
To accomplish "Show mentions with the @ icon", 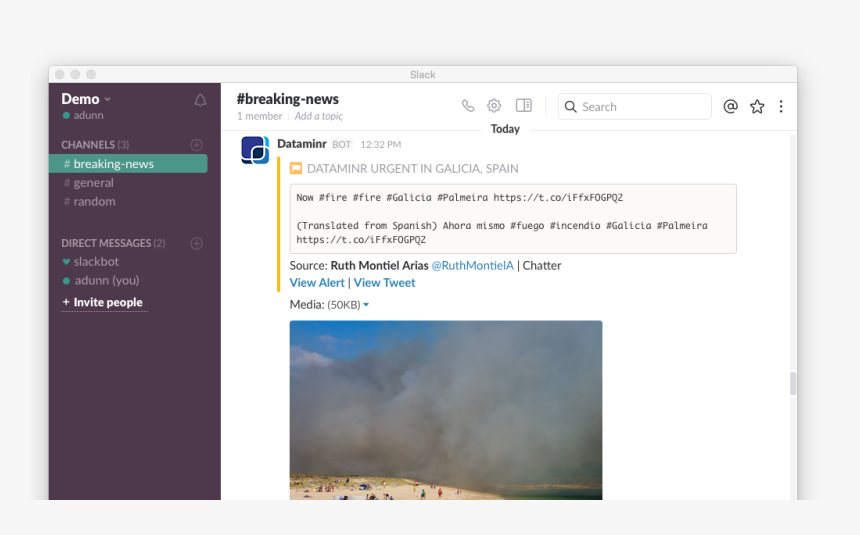I will point(731,106).
